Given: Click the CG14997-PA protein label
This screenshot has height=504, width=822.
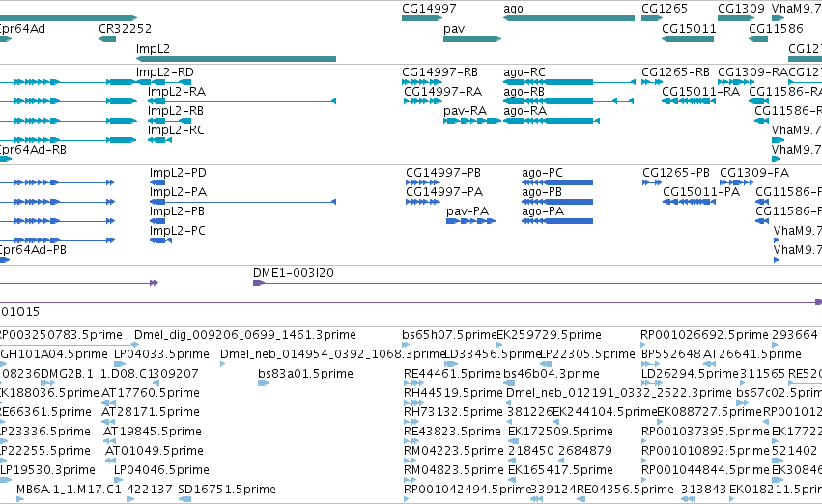Looking at the screenshot, I should tap(444, 192).
